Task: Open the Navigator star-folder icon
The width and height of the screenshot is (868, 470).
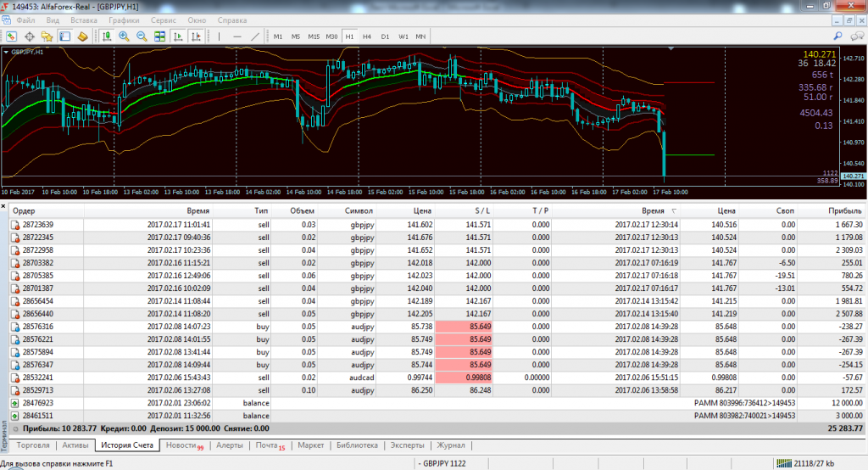Action: (47, 36)
